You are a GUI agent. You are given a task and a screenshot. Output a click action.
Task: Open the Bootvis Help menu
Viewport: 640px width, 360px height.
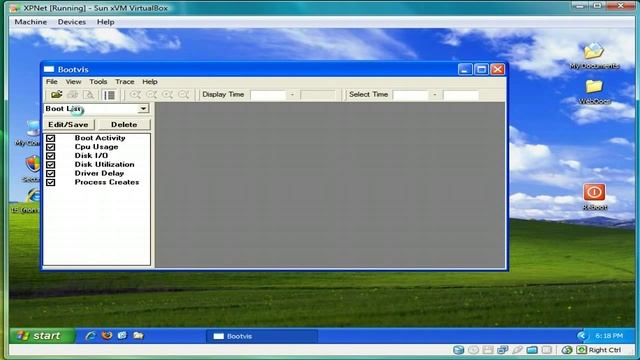150,82
